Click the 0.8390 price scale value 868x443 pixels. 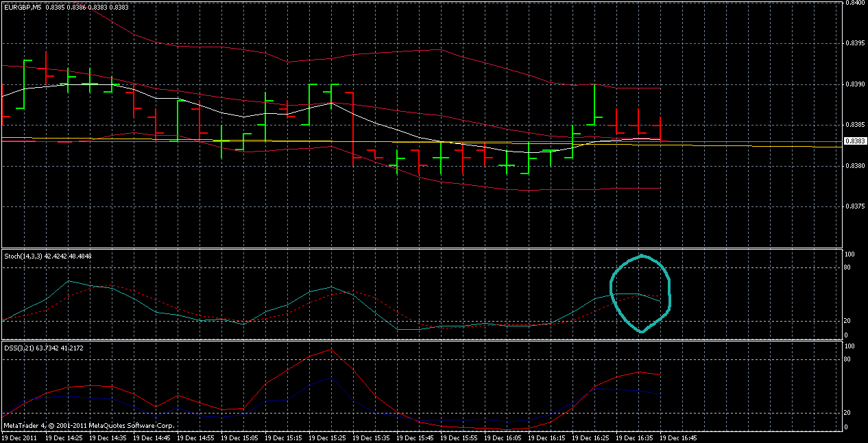(854, 84)
